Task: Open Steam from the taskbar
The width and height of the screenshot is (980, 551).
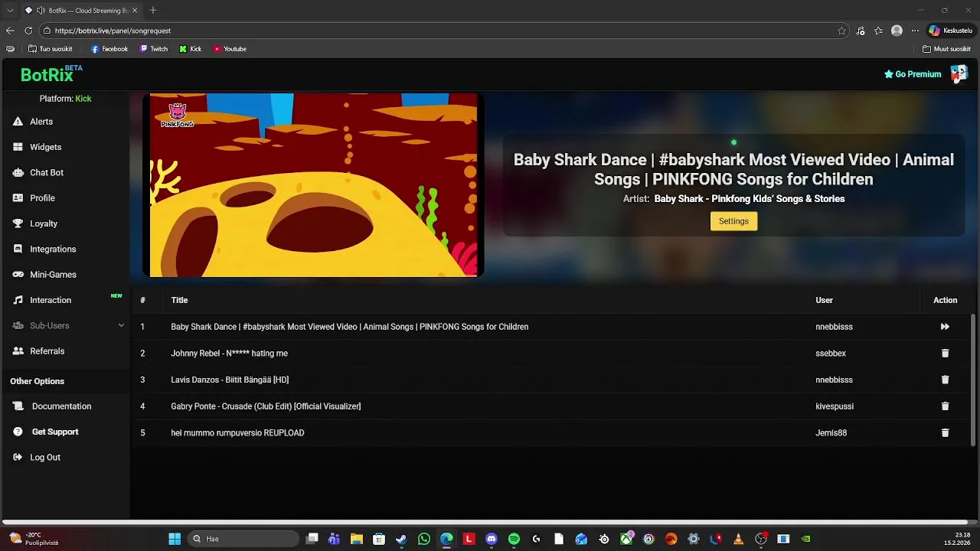Action: click(x=401, y=539)
